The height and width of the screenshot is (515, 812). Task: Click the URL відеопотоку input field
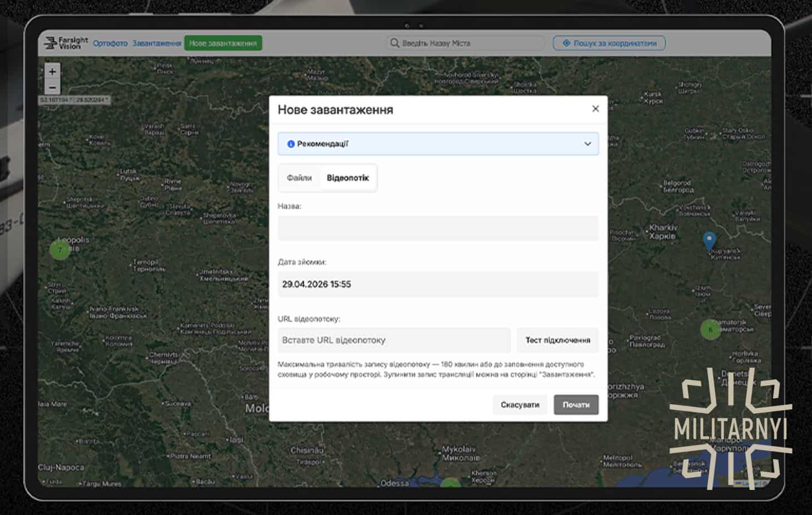pos(394,340)
